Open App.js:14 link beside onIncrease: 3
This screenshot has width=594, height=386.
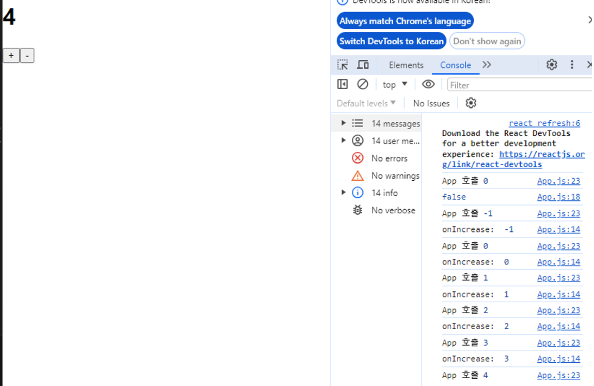pyautogui.click(x=558, y=359)
